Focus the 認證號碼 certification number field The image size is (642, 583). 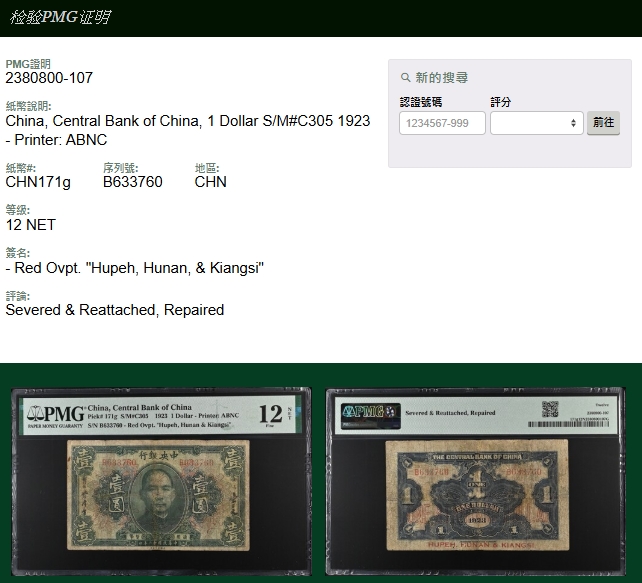click(x=442, y=123)
